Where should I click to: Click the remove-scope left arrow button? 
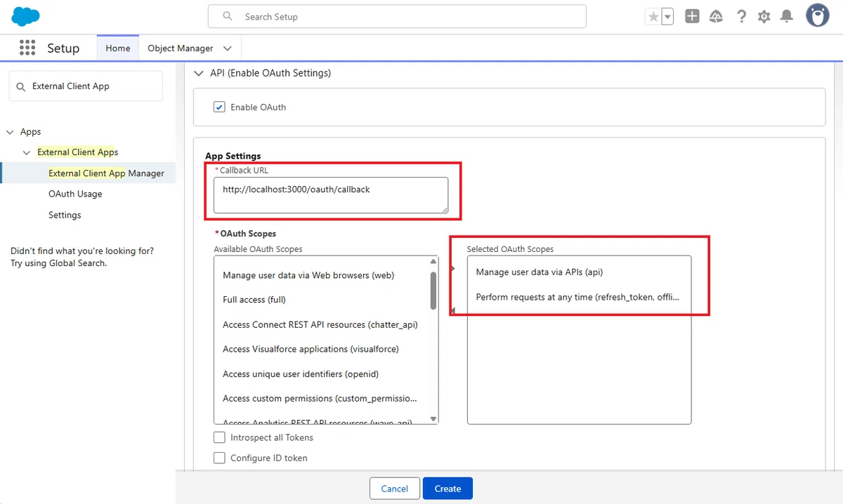pos(452,310)
